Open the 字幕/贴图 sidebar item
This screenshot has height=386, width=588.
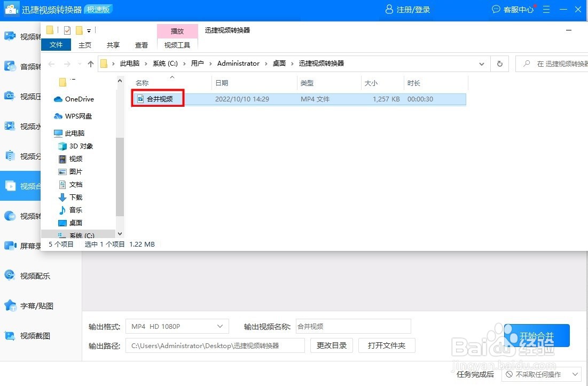tap(28, 306)
